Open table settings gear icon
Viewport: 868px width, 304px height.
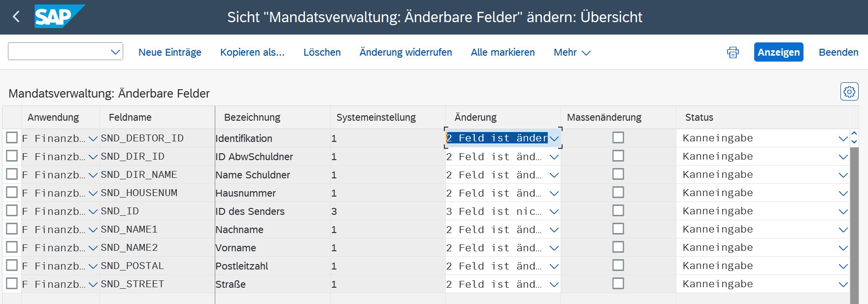click(849, 92)
